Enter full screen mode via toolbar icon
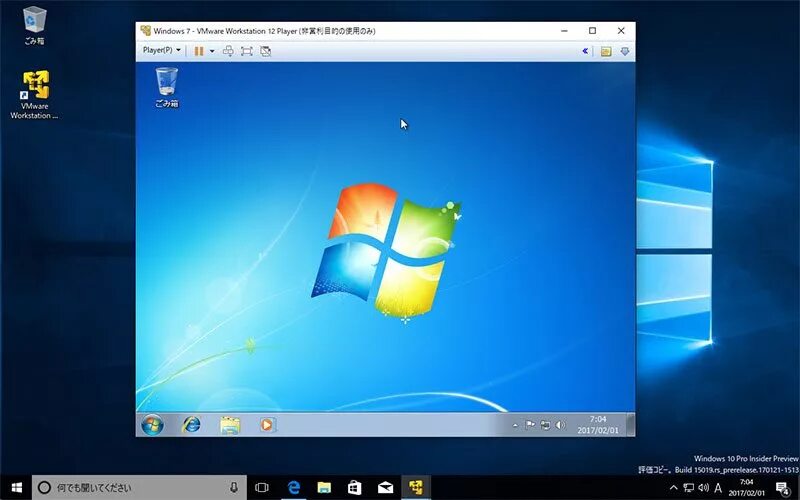The width and height of the screenshot is (800, 500). click(x=247, y=51)
